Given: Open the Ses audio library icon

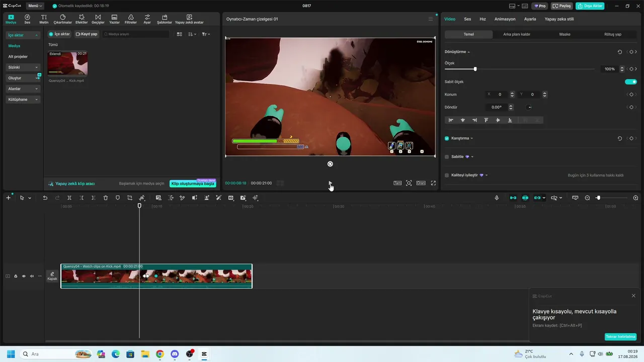Looking at the screenshot, I should pyautogui.click(x=27, y=19).
